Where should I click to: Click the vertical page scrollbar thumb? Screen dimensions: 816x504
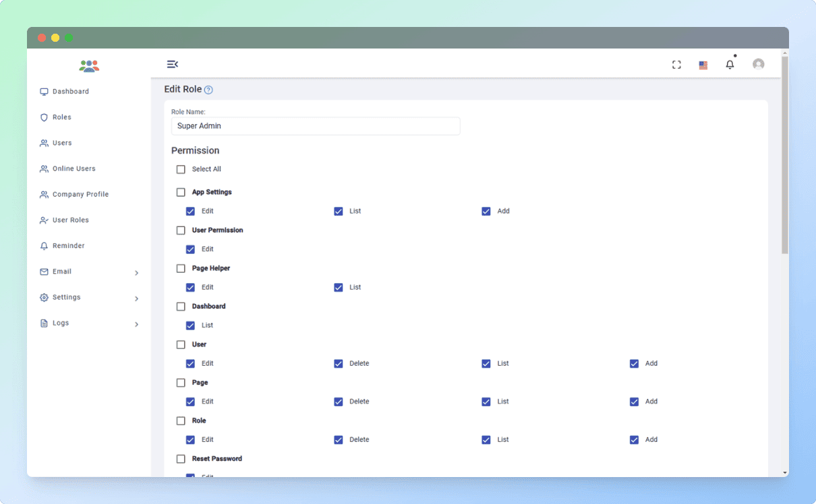point(785,155)
